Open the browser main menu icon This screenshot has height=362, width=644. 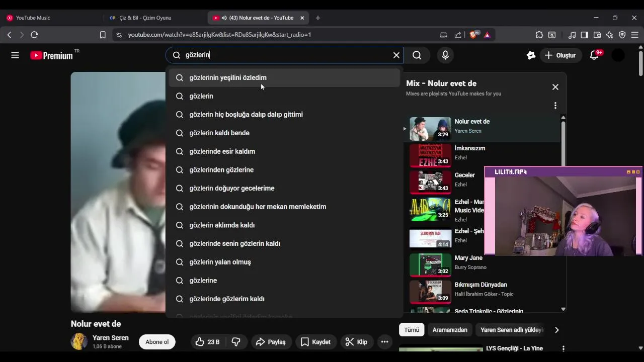(634, 35)
